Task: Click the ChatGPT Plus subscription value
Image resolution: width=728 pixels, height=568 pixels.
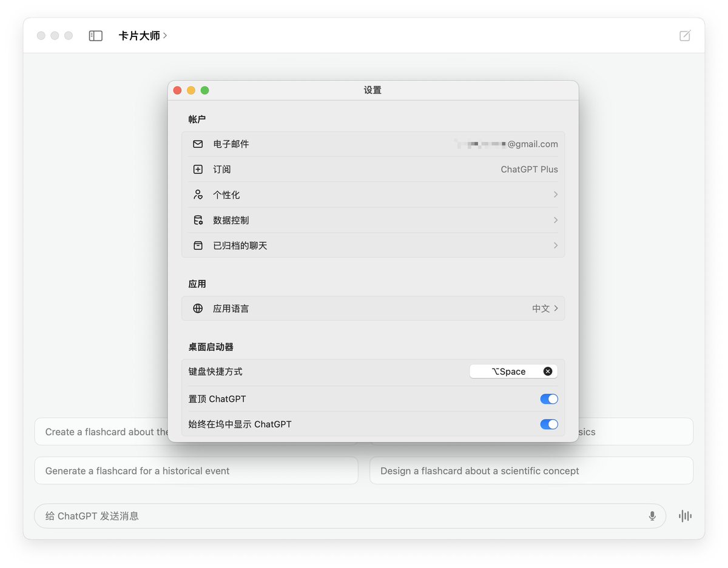Action: coord(529,170)
